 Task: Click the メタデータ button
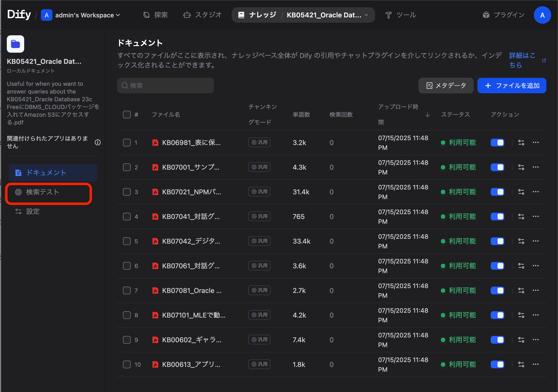click(x=446, y=86)
